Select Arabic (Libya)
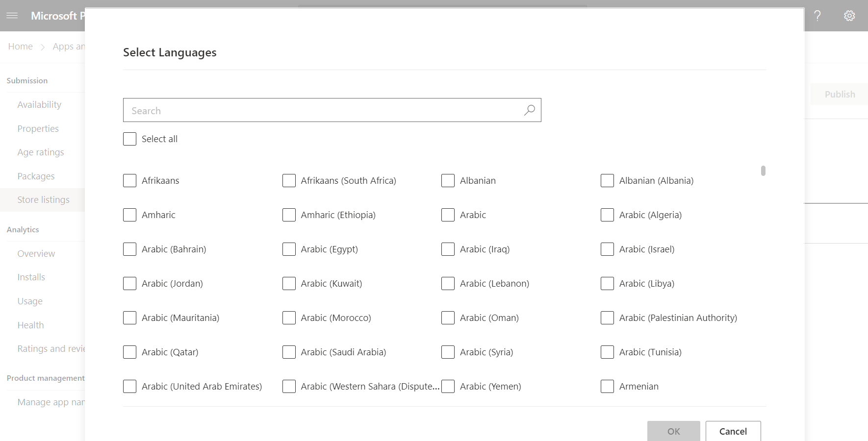 tap(607, 284)
